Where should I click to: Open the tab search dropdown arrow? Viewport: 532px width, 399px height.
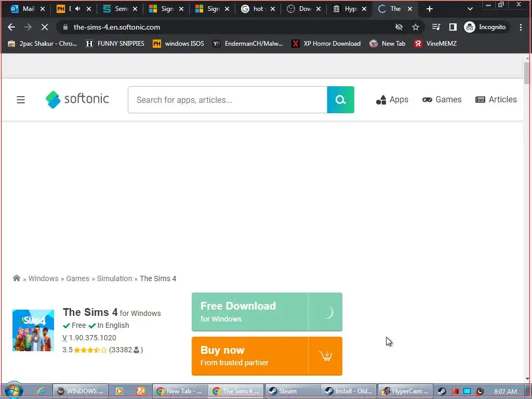(470, 9)
